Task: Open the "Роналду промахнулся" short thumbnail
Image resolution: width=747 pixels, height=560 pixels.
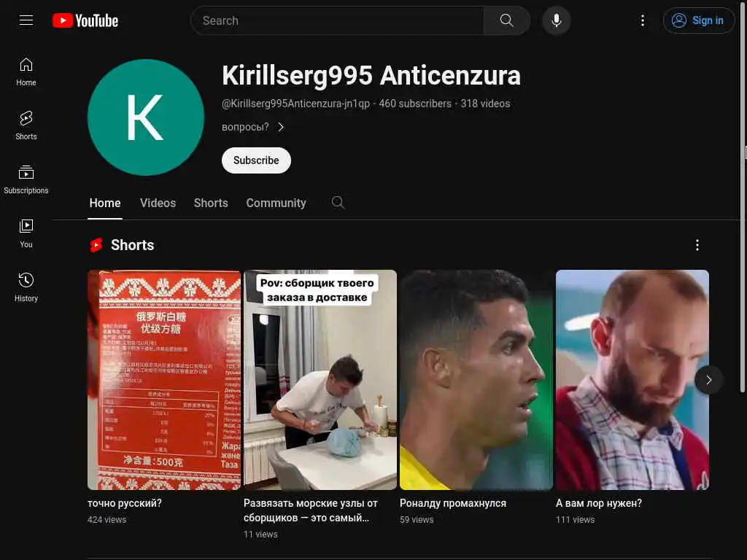Action: [x=476, y=380]
